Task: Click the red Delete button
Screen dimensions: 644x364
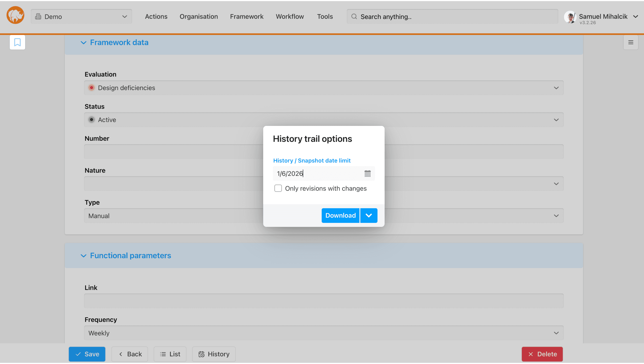Action: click(542, 354)
